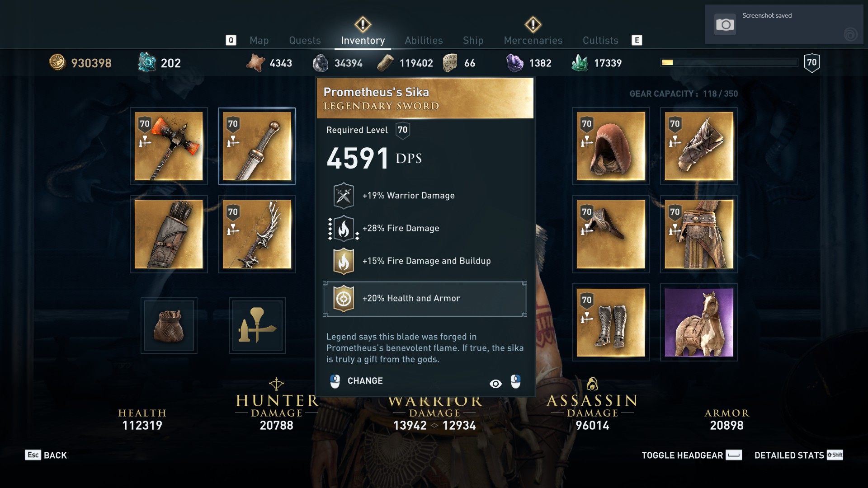Click the Esc BACK button

(46, 455)
